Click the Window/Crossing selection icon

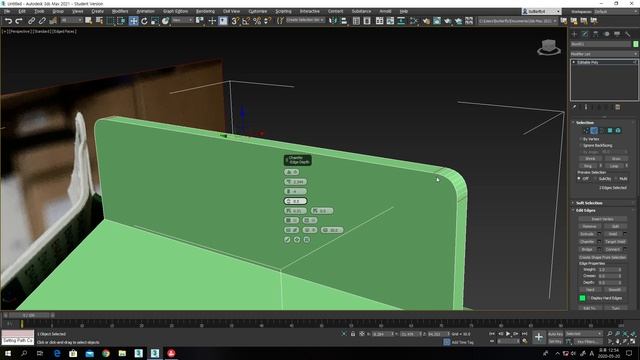(121, 20)
